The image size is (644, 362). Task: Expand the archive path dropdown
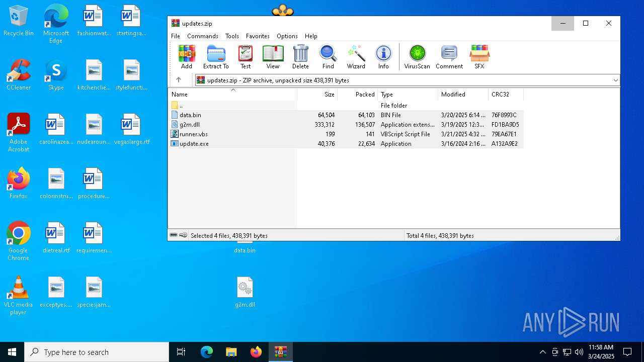[615, 80]
